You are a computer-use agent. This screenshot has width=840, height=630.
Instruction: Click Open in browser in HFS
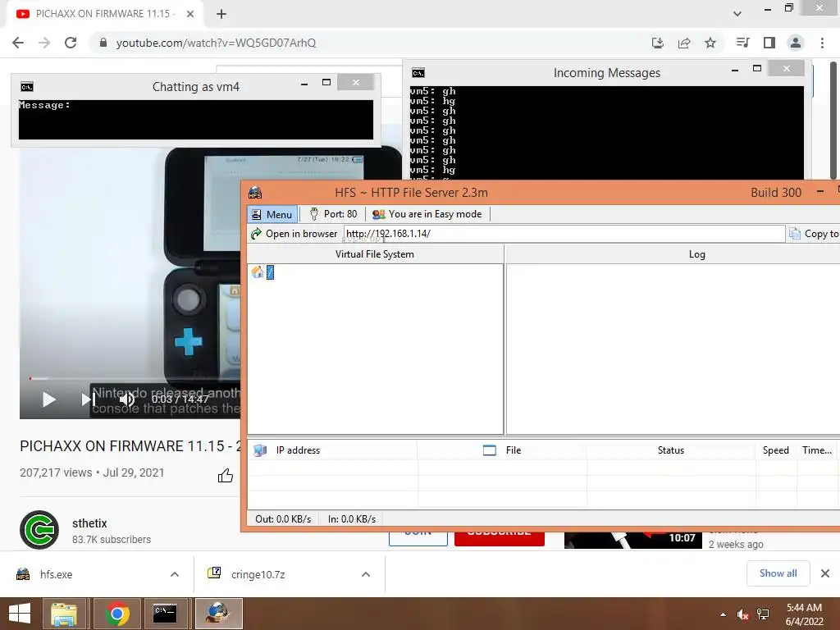pos(294,234)
